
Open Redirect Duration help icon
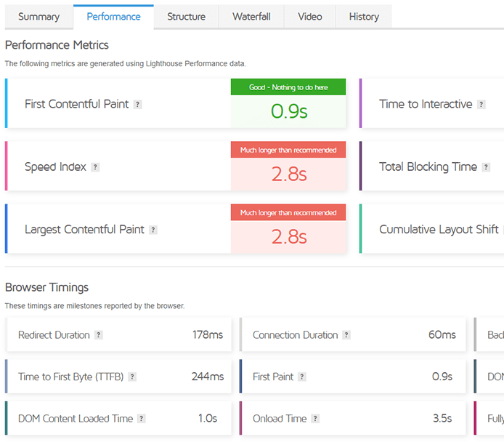tap(99, 335)
